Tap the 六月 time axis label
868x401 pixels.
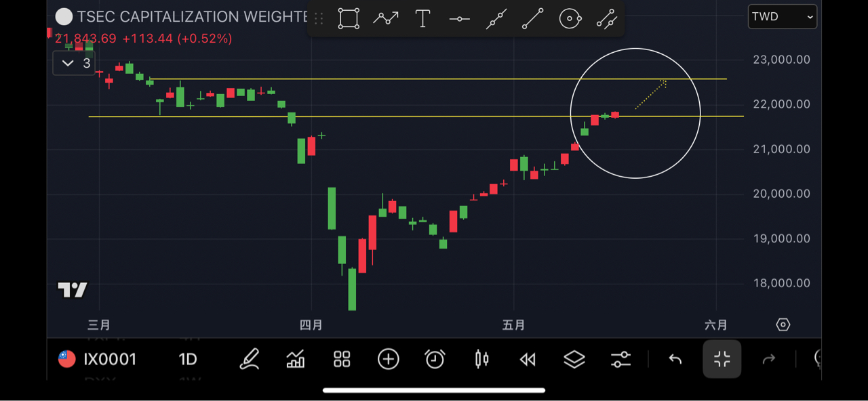[x=716, y=325]
